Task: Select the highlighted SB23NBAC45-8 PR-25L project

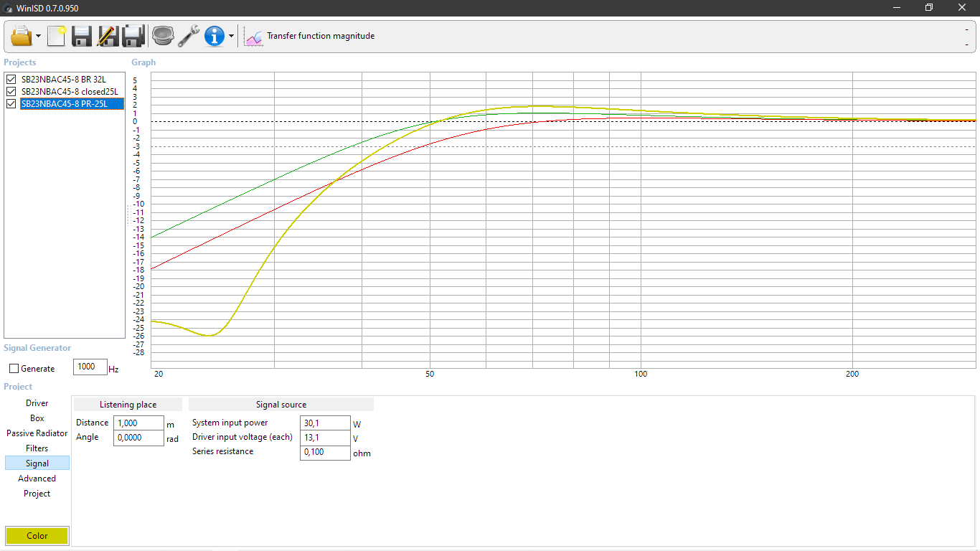Action: (x=72, y=104)
